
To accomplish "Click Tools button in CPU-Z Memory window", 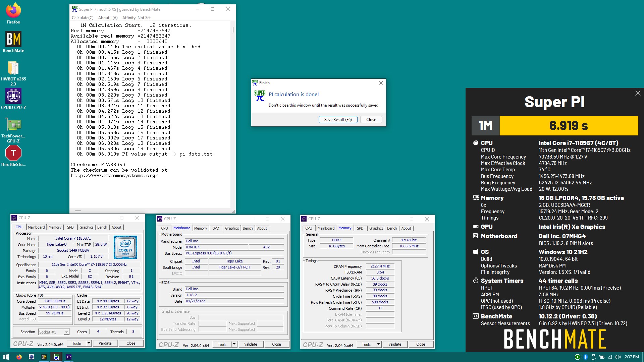I will pos(366,344).
